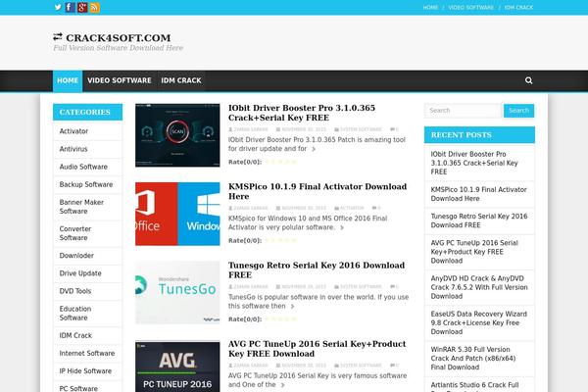Image resolution: width=588 pixels, height=392 pixels.
Task: Open the Drive Update category
Action: (80, 273)
